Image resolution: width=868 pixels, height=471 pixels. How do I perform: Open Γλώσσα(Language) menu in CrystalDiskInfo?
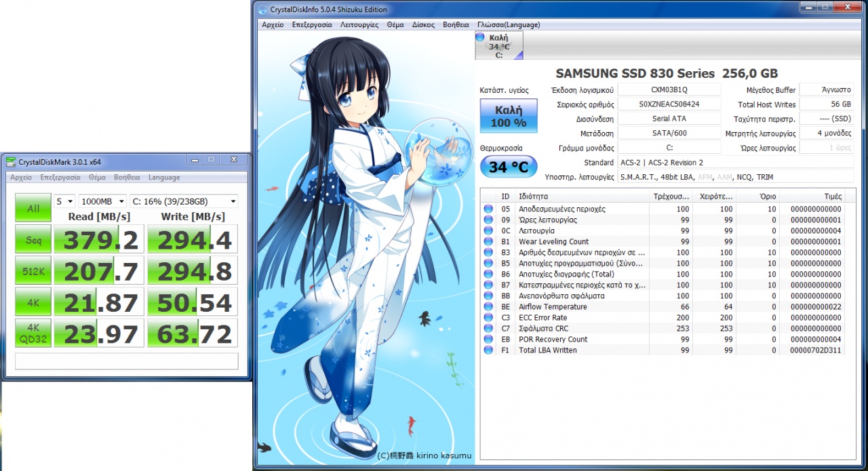pyautogui.click(x=509, y=24)
